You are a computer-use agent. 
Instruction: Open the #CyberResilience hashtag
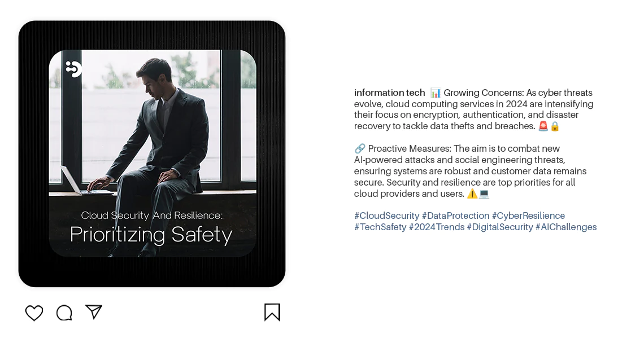point(529,216)
